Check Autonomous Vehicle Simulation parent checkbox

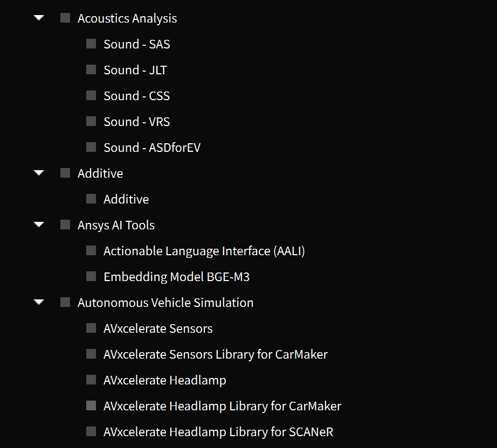[x=65, y=303]
